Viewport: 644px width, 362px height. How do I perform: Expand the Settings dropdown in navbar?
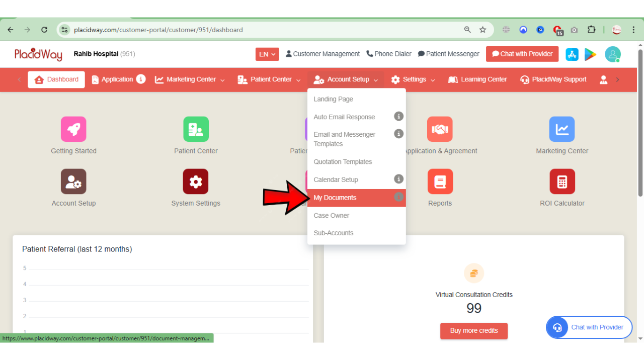click(413, 79)
